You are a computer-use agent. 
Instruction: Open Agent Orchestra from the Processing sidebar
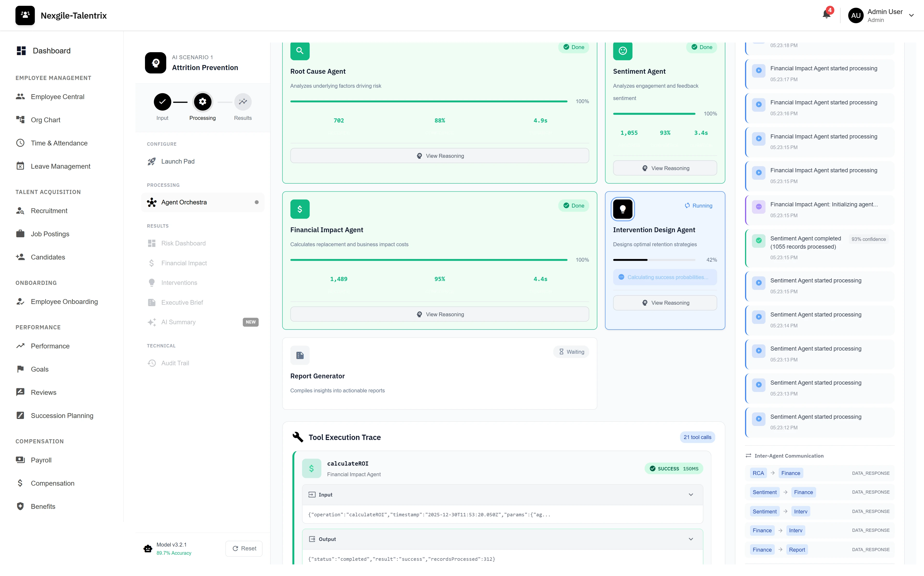[184, 202]
